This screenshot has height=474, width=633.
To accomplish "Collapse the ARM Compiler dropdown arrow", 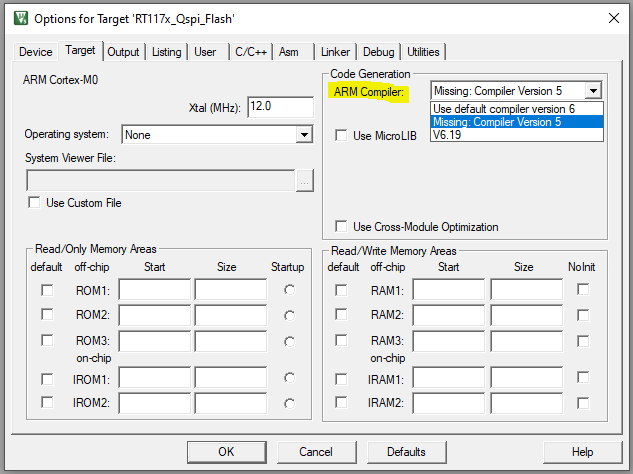I will 594,91.
